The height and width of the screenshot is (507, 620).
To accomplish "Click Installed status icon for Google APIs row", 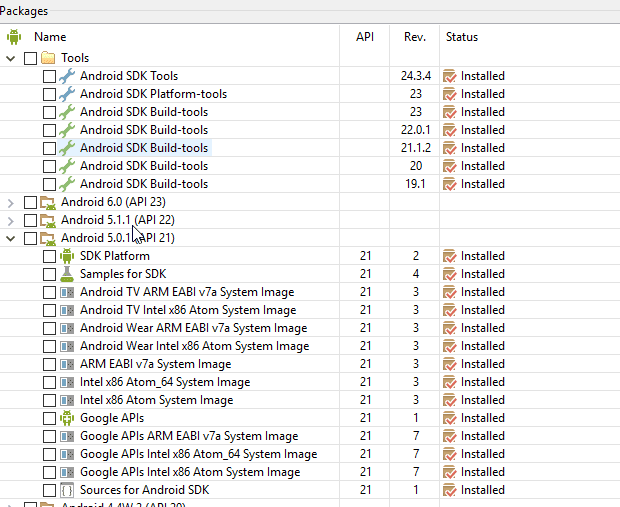I will tap(450, 418).
